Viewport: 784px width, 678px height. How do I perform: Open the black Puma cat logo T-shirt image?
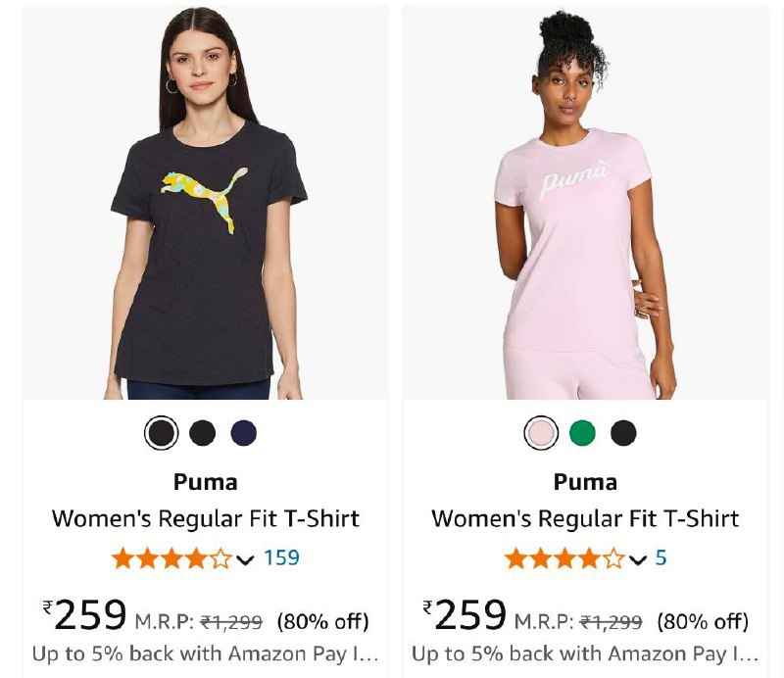coord(206,203)
